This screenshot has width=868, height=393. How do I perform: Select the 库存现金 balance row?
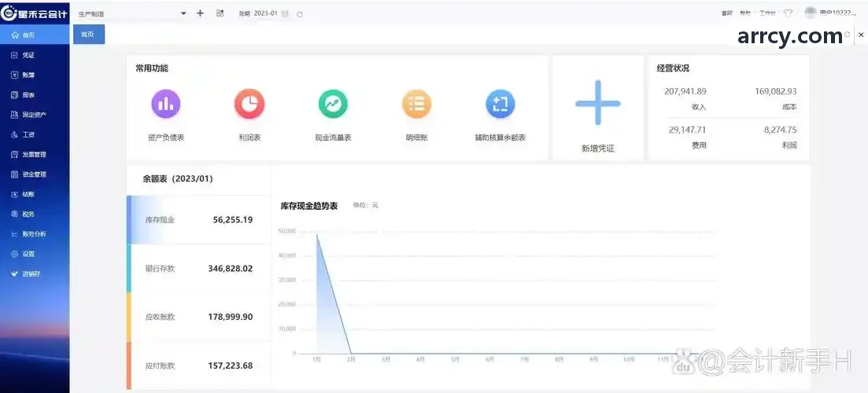click(199, 220)
